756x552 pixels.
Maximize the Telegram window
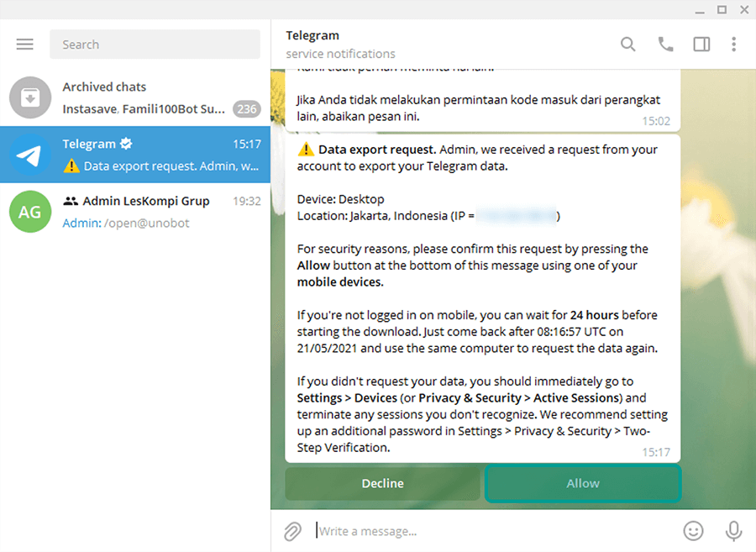pyautogui.click(x=722, y=9)
